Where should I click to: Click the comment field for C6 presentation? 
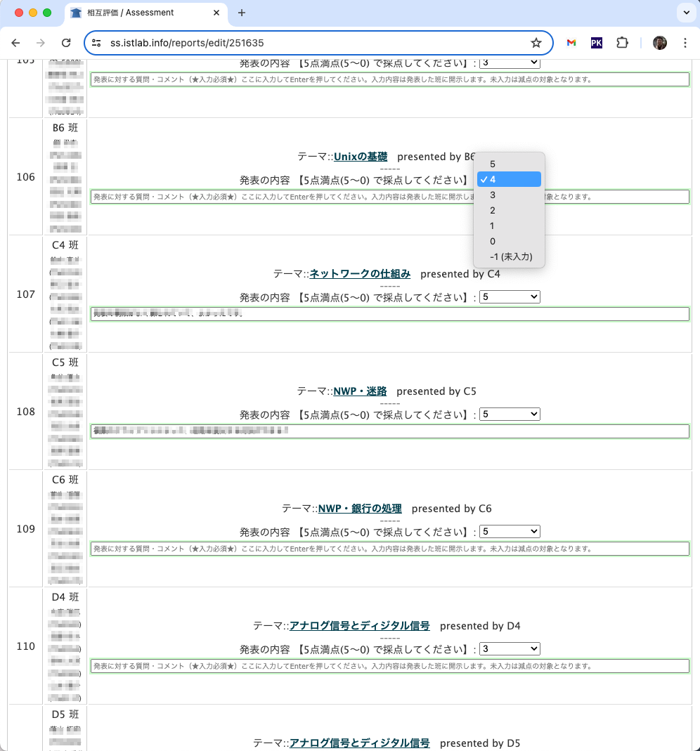pos(389,549)
